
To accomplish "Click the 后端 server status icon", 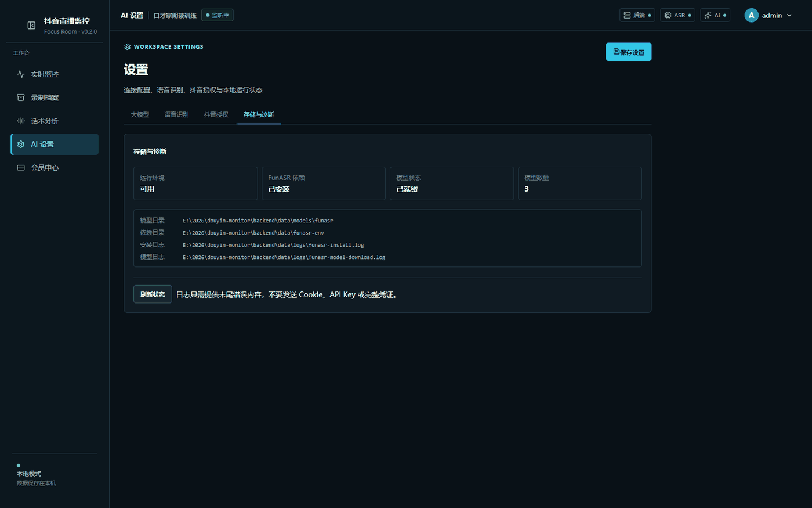I will pos(627,15).
